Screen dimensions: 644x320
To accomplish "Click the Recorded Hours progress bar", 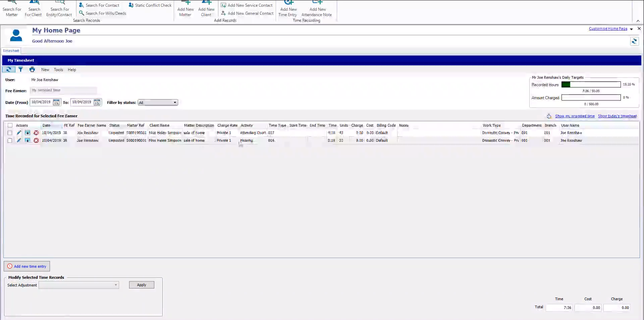I will [x=591, y=84].
